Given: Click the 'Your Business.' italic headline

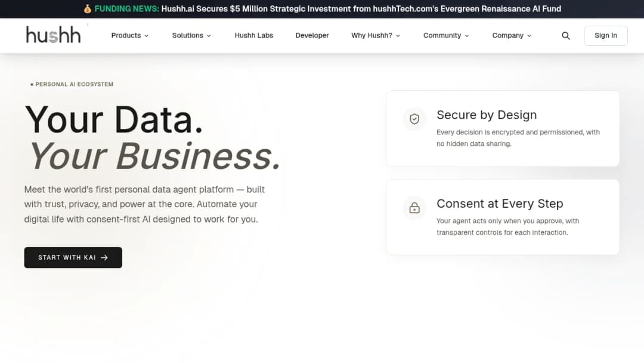Looking at the screenshot, I should pyautogui.click(x=154, y=156).
